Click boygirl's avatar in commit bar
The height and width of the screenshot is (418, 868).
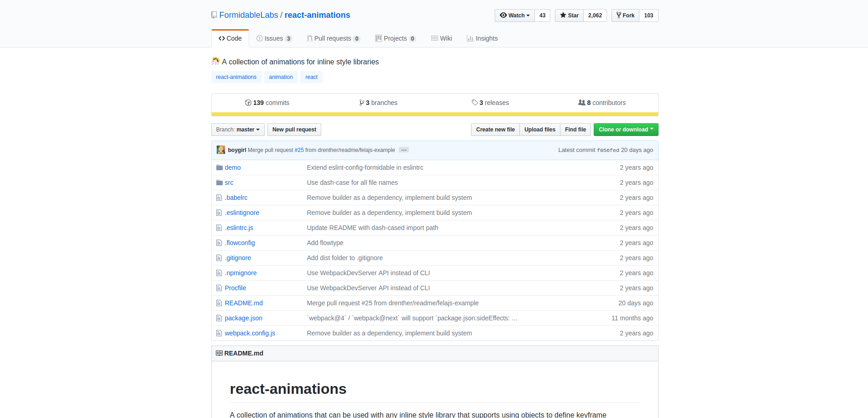click(x=221, y=150)
